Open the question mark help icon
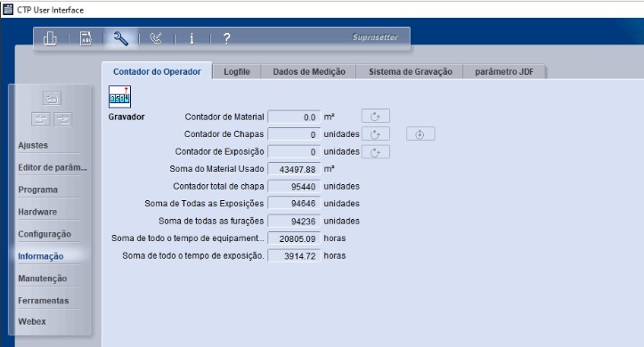The image size is (644, 347). point(227,38)
